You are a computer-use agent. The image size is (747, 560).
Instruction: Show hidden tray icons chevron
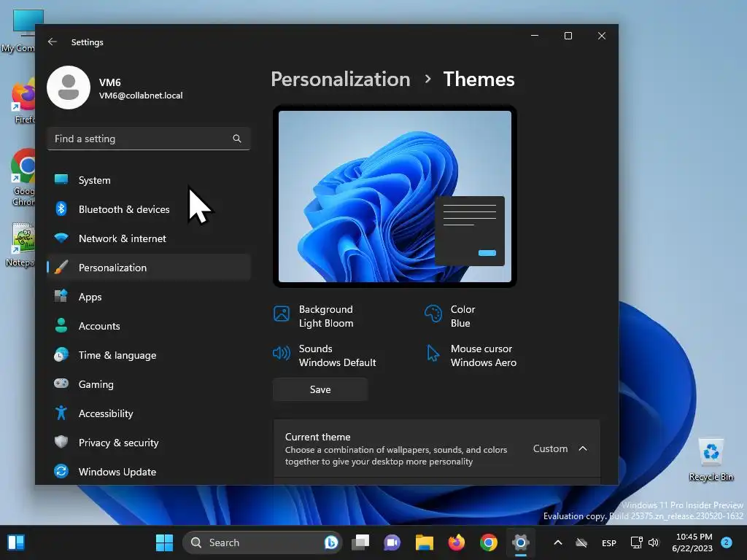coord(558,542)
